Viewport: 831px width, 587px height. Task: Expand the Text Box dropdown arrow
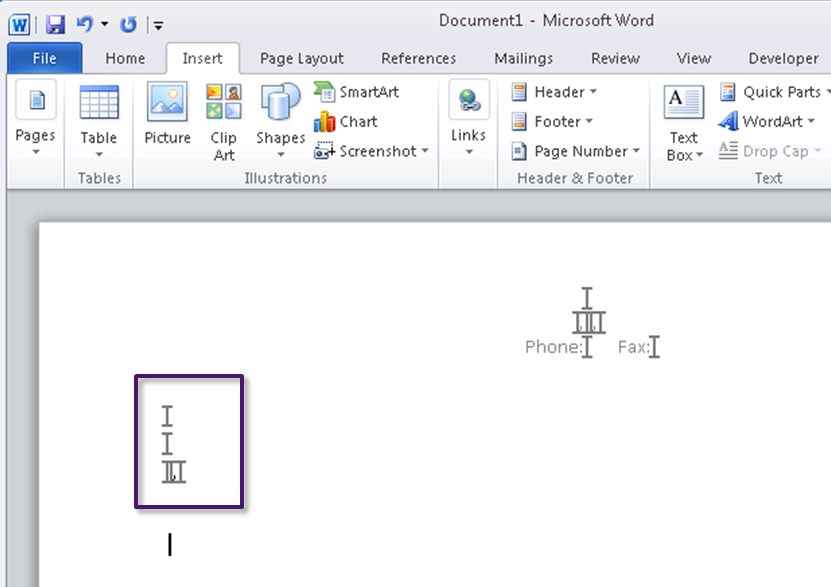click(700, 155)
